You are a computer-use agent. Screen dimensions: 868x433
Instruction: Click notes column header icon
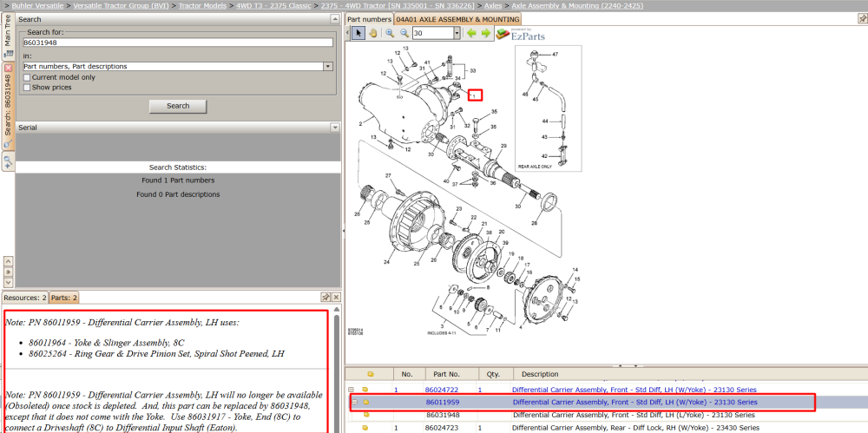371,374
